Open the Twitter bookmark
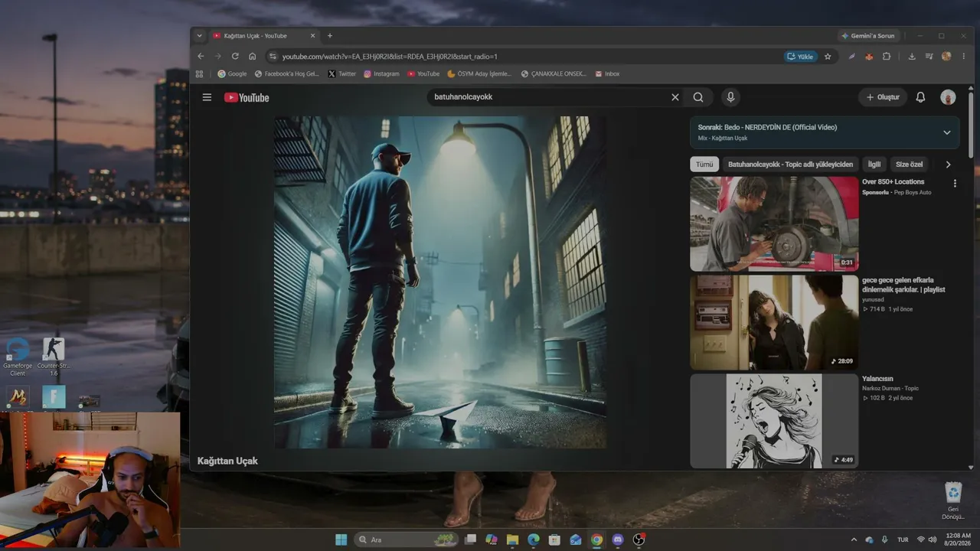Image resolution: width=980 pixels, height=551 pixels. pyautogui.click(x=341, y=73)
